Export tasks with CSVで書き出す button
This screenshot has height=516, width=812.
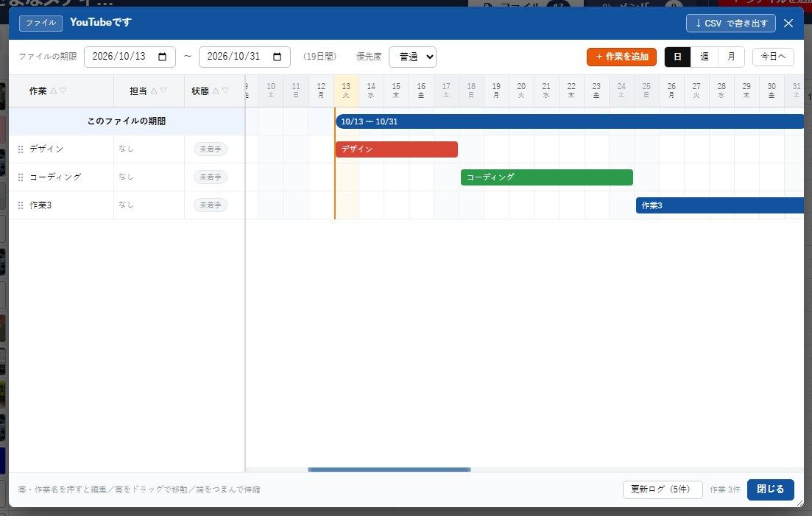[731, 24]
